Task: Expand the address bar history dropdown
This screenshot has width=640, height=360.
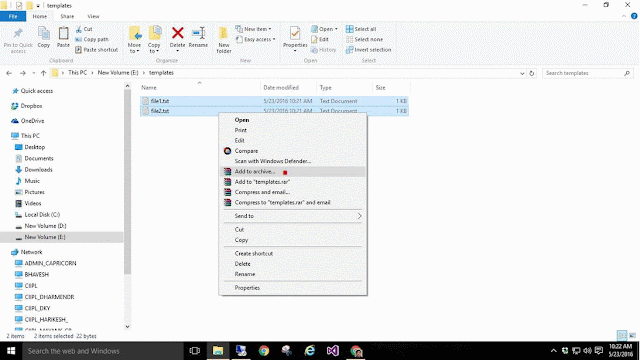Action: pos(522,73)
